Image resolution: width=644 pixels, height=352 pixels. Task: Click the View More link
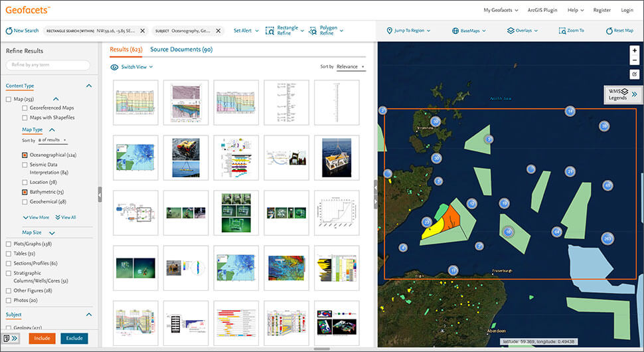click(x=36, y=217)
